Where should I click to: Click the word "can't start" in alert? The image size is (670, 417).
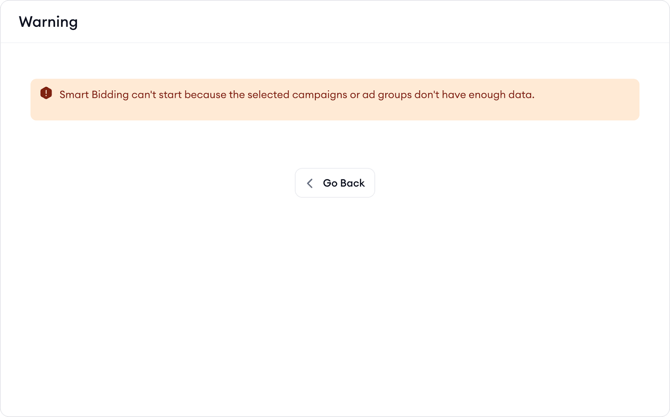(x=156, y=95)
